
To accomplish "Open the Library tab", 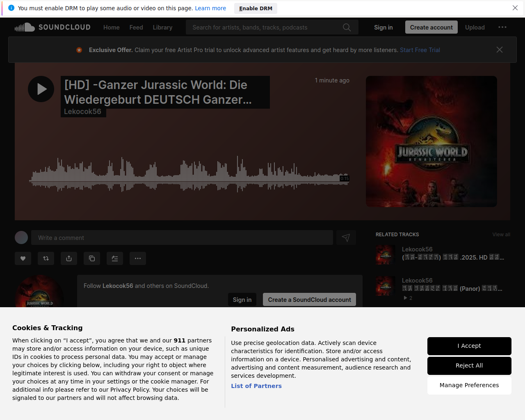I will (162, 27).
